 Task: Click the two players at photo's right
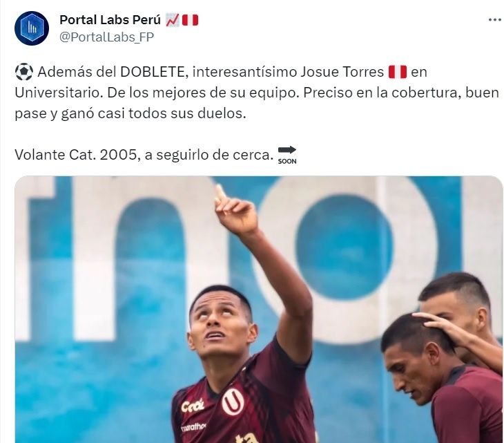[442, 357]
